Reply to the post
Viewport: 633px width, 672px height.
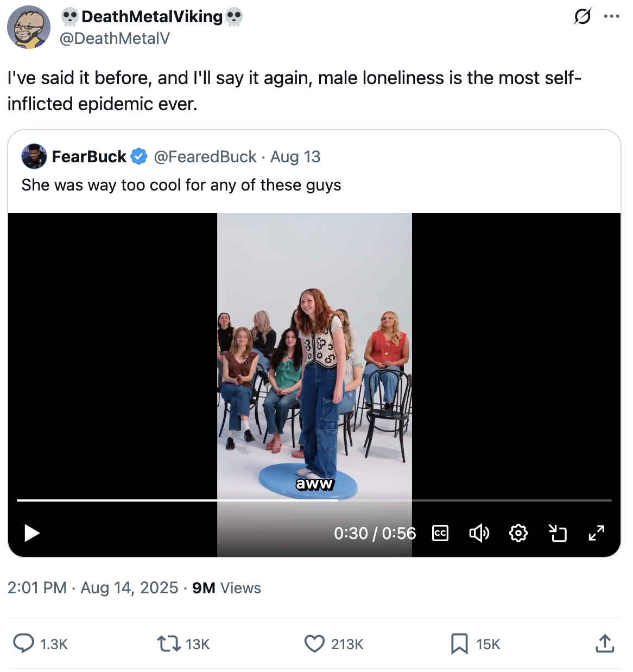24,644
